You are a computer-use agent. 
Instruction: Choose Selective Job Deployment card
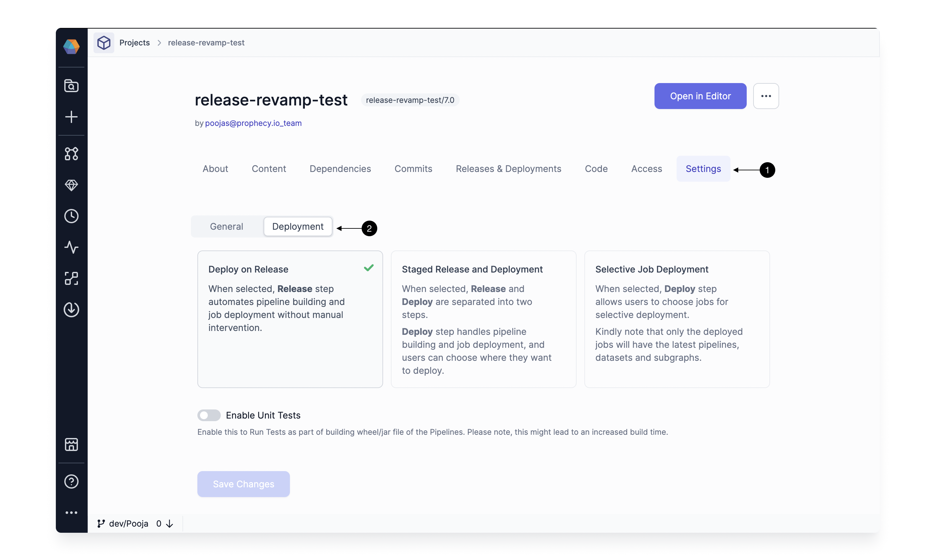point(677,319)
